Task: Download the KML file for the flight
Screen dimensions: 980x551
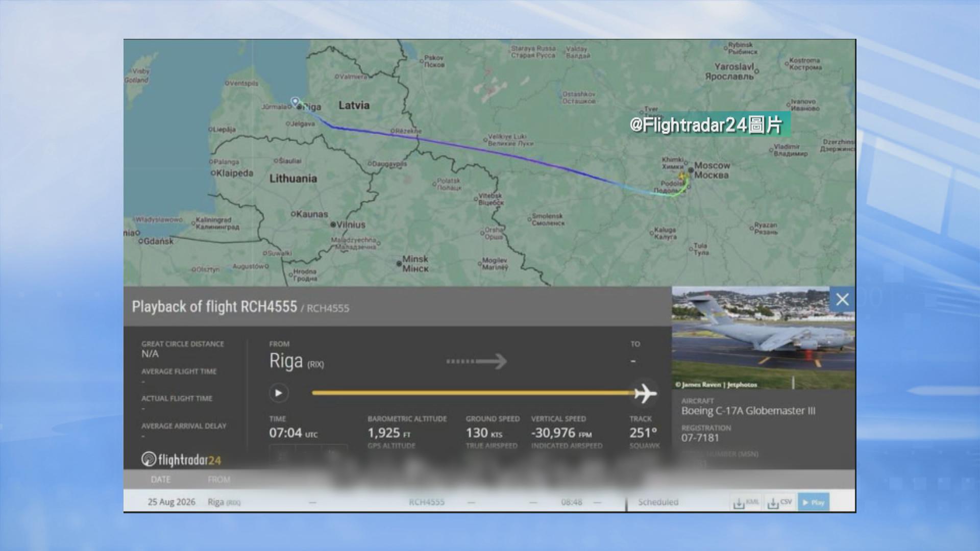Action: [x=746, y=503]
